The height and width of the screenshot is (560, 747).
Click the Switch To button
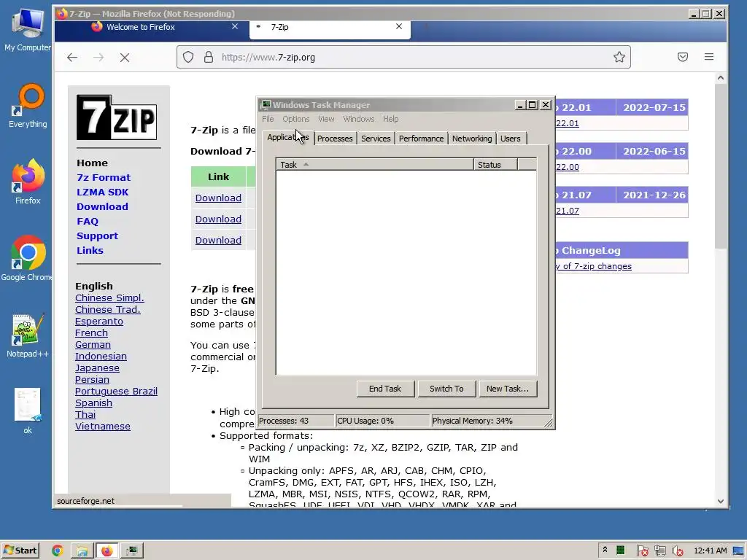[446, 389]
